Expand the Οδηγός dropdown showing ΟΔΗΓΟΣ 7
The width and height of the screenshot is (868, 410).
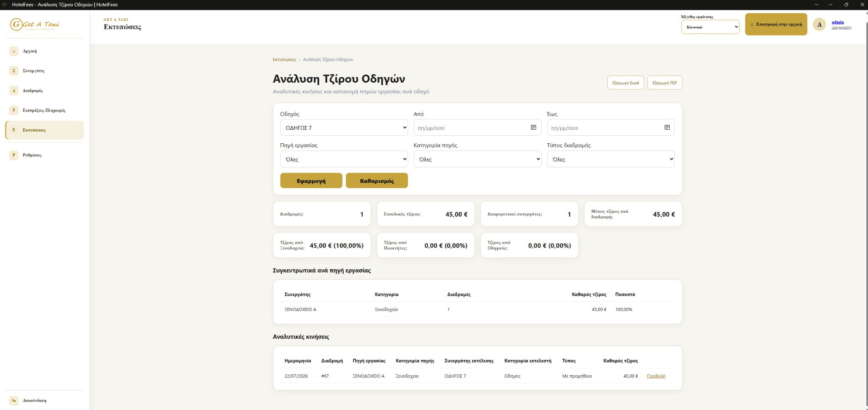[344, 128]
